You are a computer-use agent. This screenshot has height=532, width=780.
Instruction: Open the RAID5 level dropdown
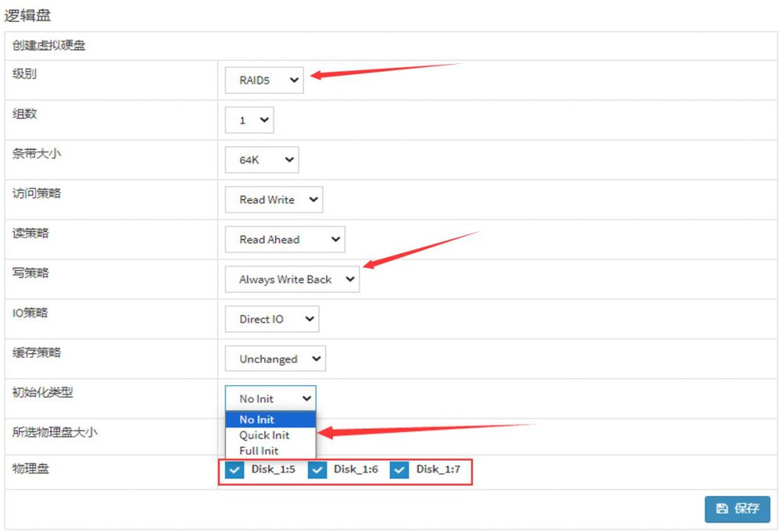click(x=264, y=80)
